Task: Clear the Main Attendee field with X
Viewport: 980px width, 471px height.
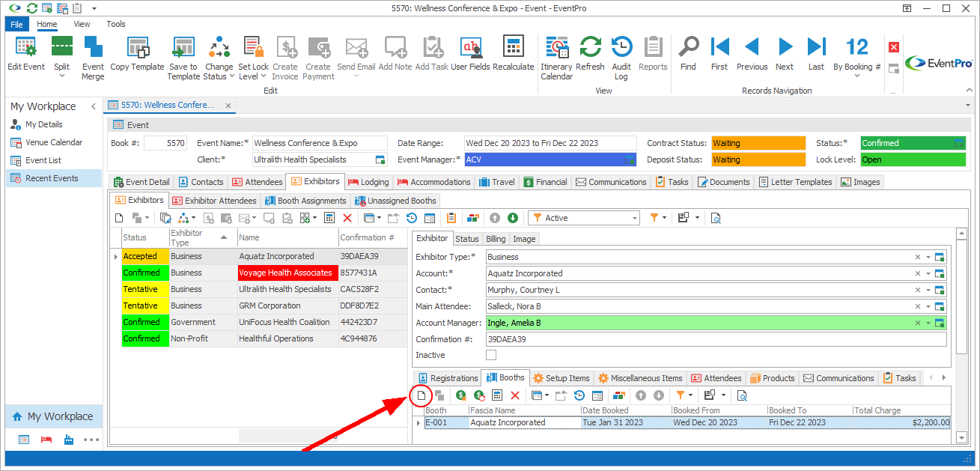Action: [x=918, y=306]
